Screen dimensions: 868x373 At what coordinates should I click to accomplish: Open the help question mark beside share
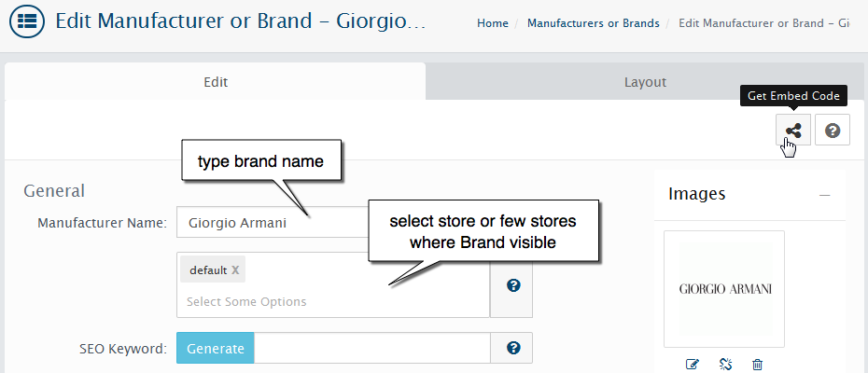tap(832, 131)
